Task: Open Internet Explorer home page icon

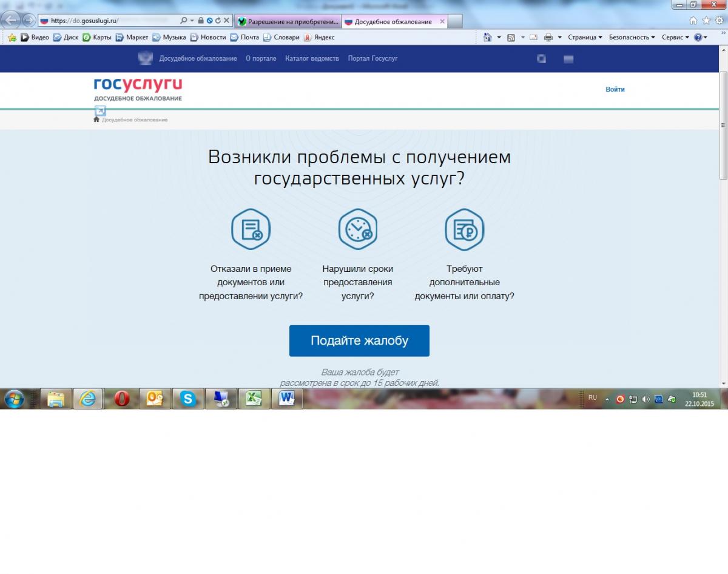Action: pos(693,21)
